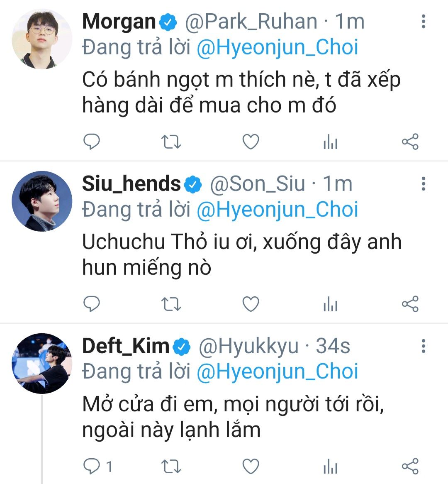Retweet Morgan's reply
Viewport: 448px width, 484px height.
pyautogui.click(x=171, y=142)
